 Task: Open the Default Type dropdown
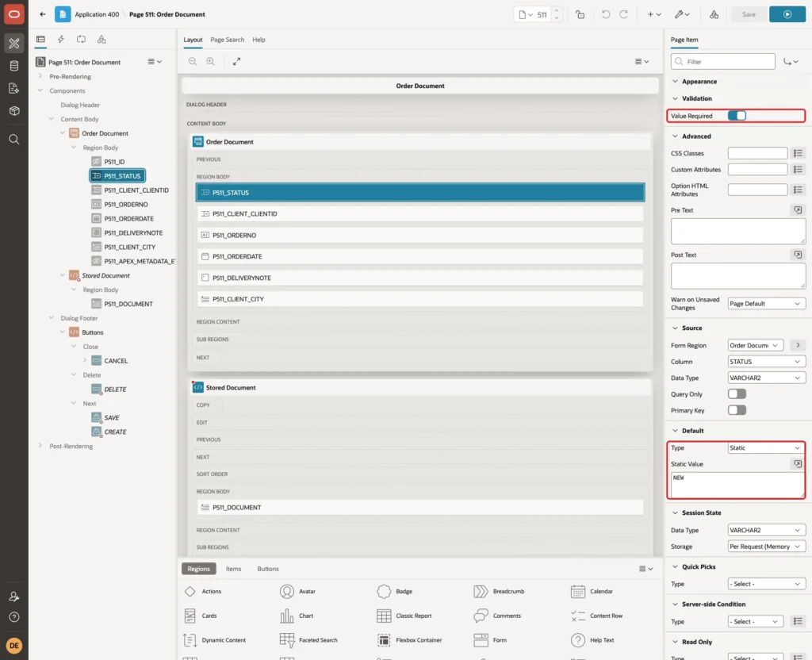(x=766, y=447)
